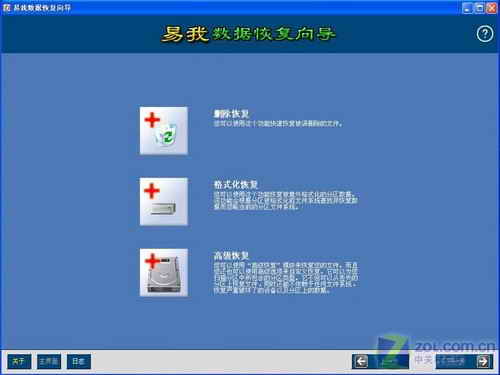Click the 关于 (About) button
Image resolution: width=500 pixels, height=375 pixels.
[19, 361]
